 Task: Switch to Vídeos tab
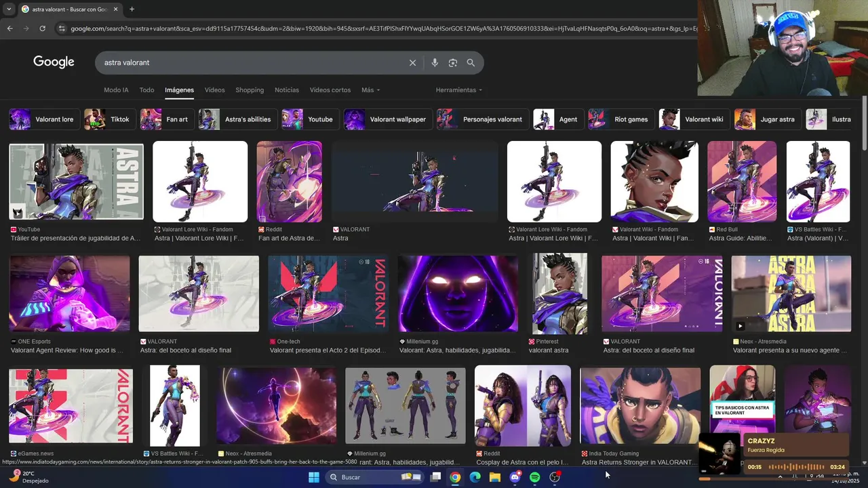(214, 90)
